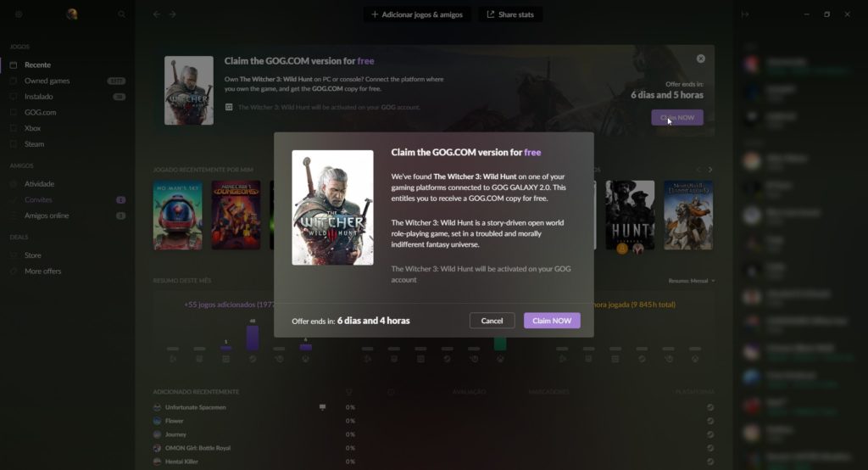Click the platform icon beside Xbox
Screen dimensions: 868x470
coord(14,128)
